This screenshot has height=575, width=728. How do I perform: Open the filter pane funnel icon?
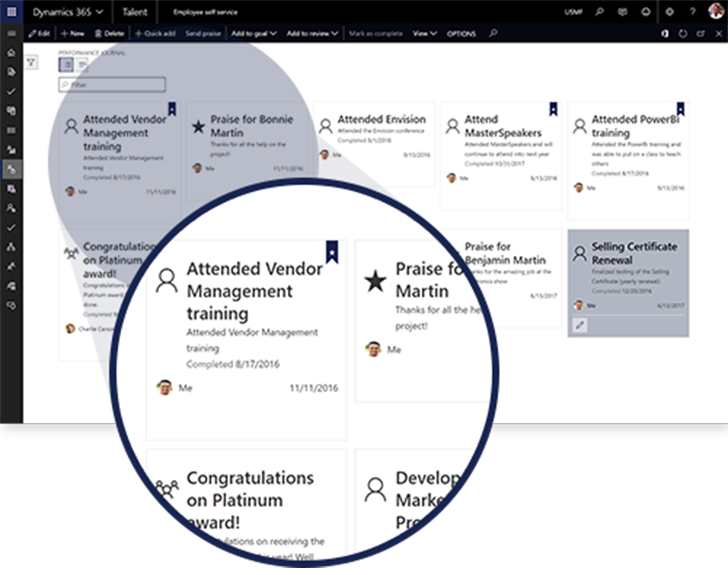(30, 62)
